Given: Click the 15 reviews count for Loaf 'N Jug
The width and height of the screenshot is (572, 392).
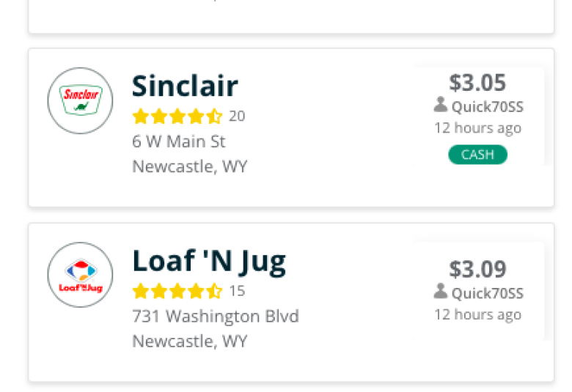Looking at the screenshot, I should click(237, 291).
